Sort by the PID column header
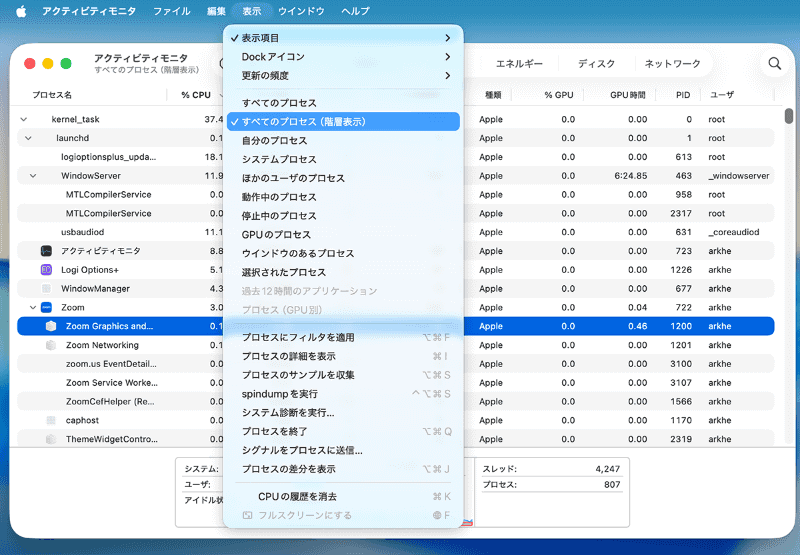800x555 pixels. 683,95
